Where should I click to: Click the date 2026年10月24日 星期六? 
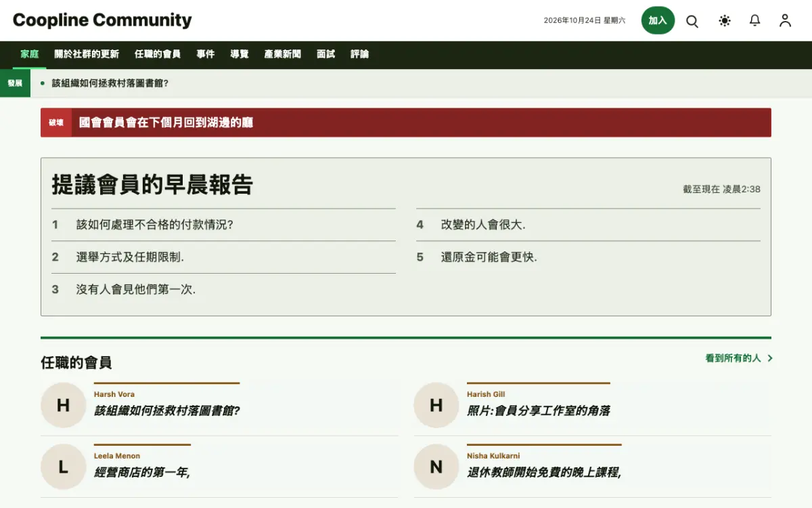[585, 20]
